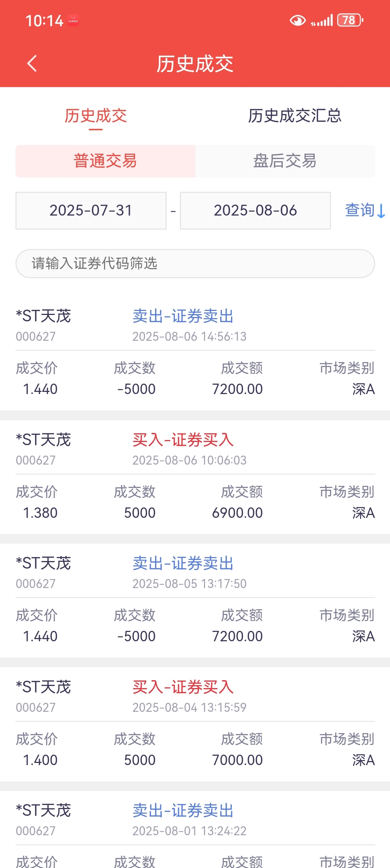The height and width of the screenshot is (868, 390).
Task: Tap the 买入-证券买入 label at 1.380 price
Action: pos(183,440)
